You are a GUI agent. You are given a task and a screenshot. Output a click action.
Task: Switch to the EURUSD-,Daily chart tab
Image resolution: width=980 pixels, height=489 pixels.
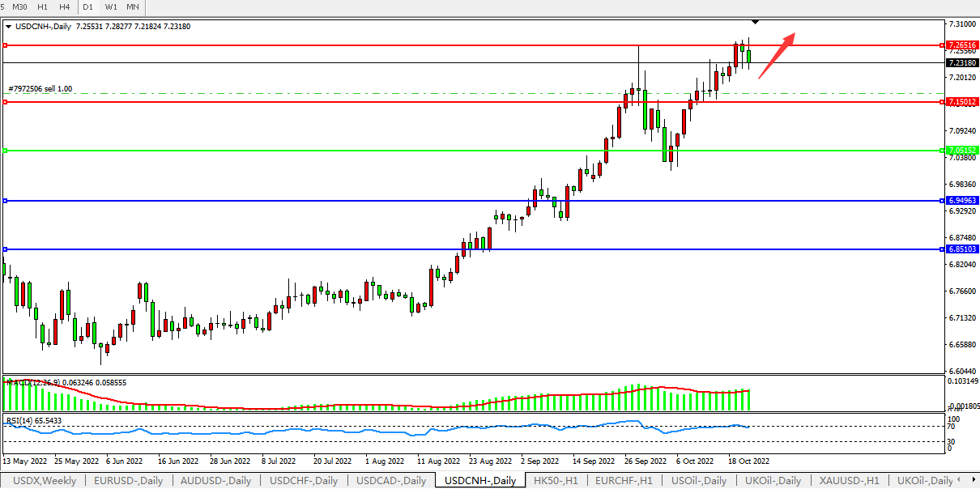tap(128, 481)
